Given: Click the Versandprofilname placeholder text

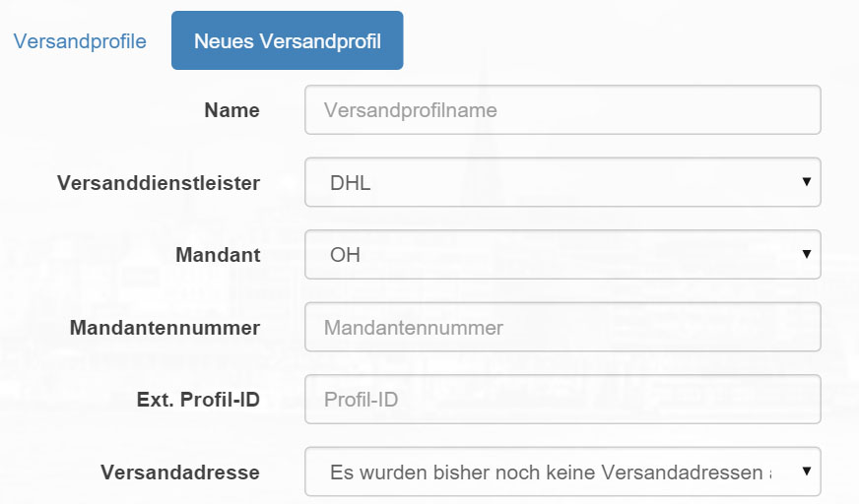Looking at the screenshot, I should point(411,110).
